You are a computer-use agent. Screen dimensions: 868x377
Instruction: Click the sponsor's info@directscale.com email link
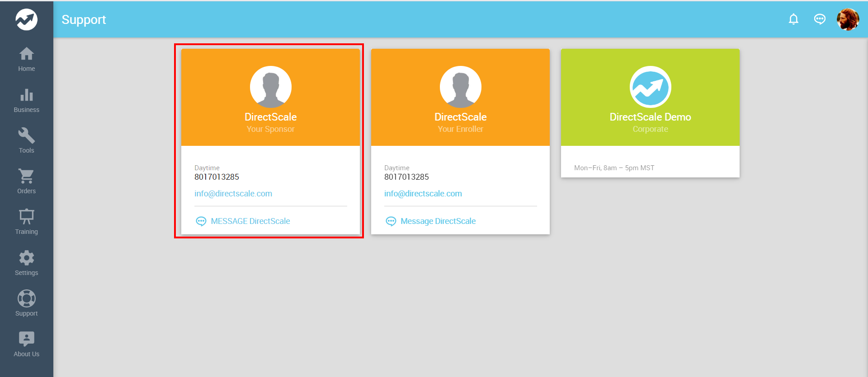tap(233, 194)
